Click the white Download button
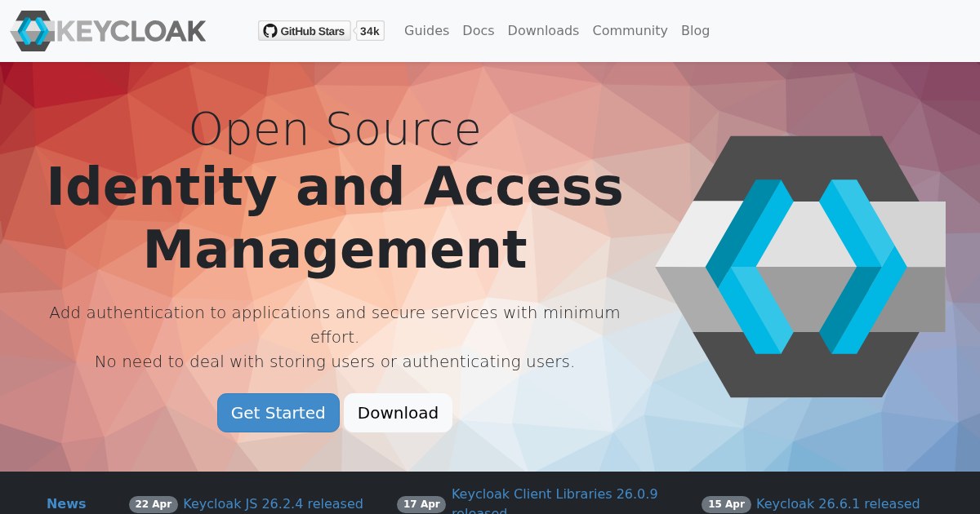The width and height of the screenshot is (980, 514). pyautogui.click(x=398, y=413)
